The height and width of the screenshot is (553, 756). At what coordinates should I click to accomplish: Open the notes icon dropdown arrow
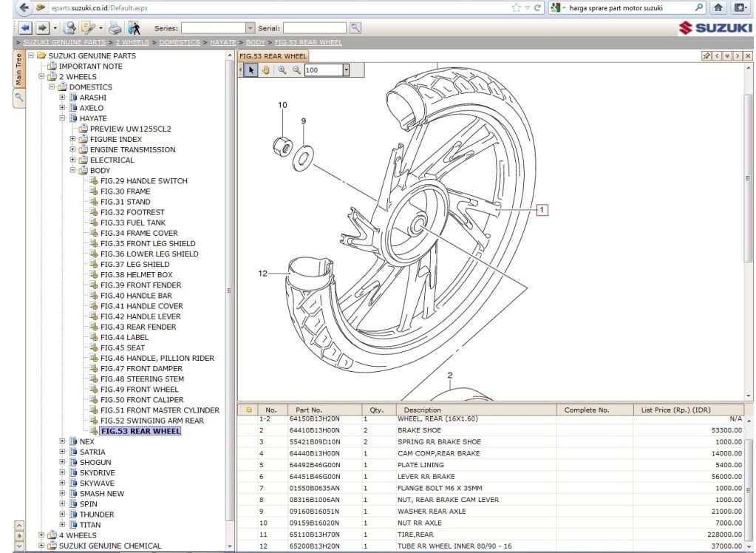pos(101,28)
